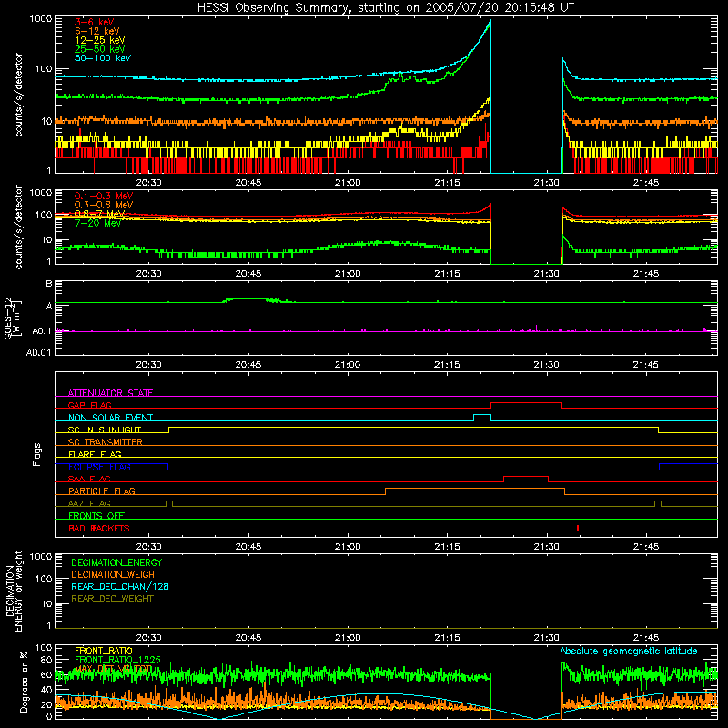
Task: Click the Degrees or % axis title
Action: point(24,682)
